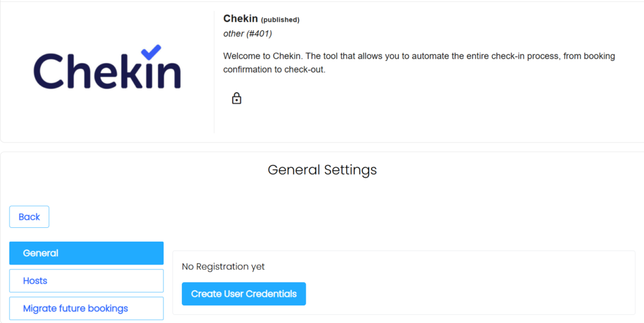
Task: Click the word 'confirmation' in the description
Action: tap(248, 69)
